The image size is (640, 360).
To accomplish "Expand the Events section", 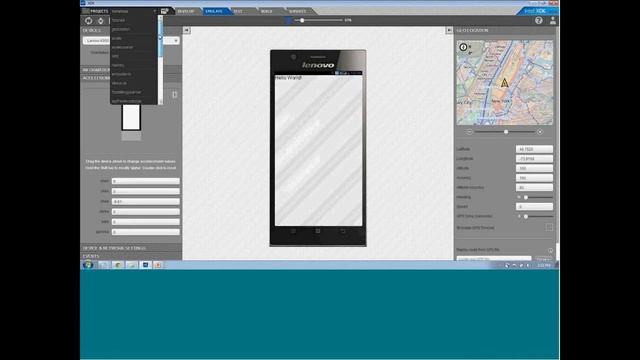I will pos(131,256).
